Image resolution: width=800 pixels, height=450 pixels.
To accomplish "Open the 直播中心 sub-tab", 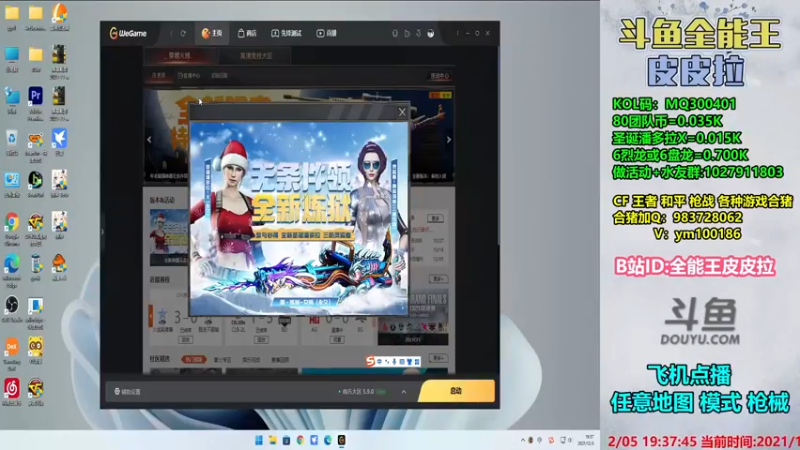I will pyautogui.click(x=189, y=76).
